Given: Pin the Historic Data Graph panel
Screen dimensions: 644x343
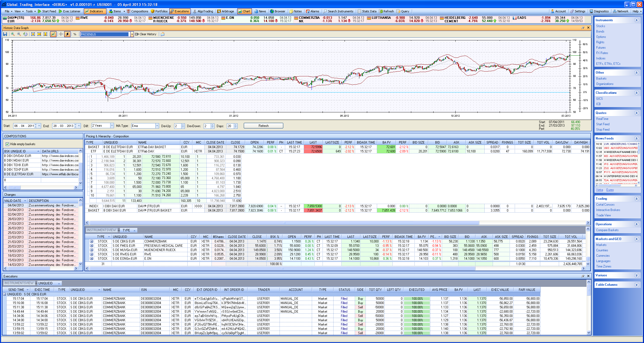Looking at the screenshot, I should pyautogui.click(x=583, y=28).
